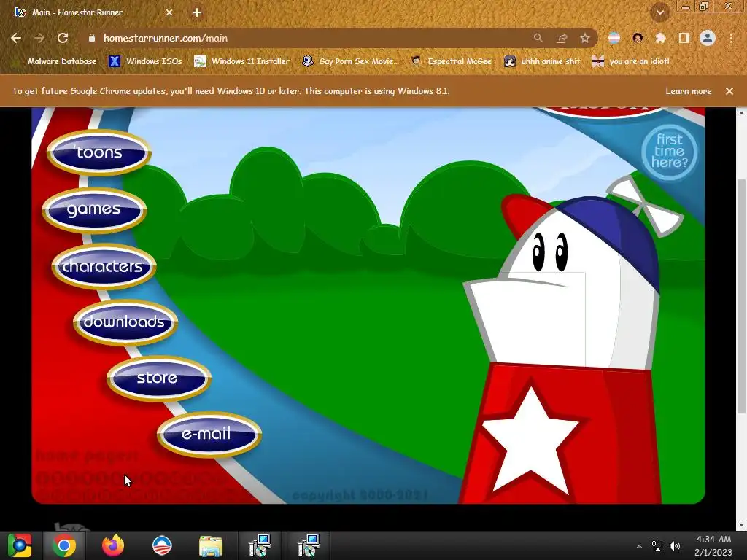Screen dimensions: 747x560
Task: Go to the characters page button
Action: [x=104, y=265]
